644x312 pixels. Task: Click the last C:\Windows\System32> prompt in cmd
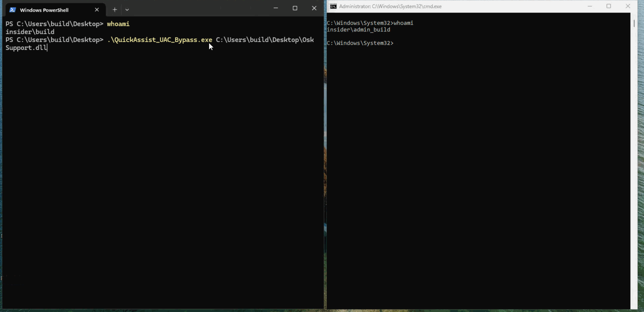click(x=360, y=43)
